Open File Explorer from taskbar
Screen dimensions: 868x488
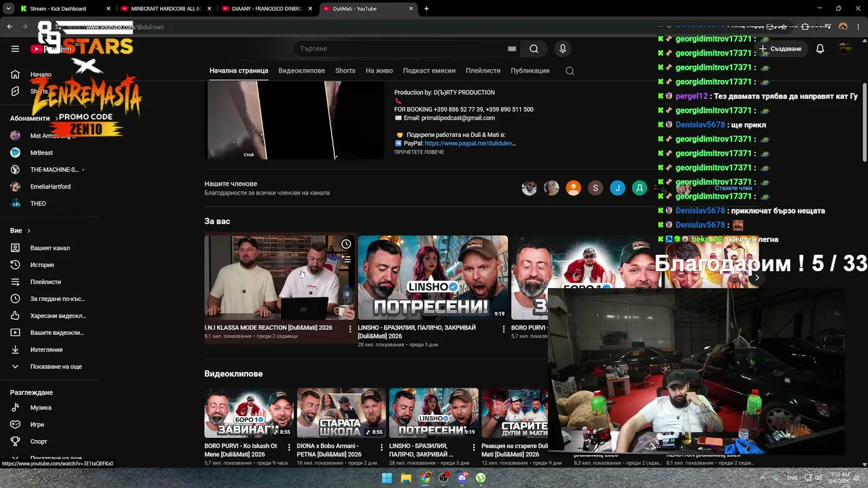tap(406, 478)
